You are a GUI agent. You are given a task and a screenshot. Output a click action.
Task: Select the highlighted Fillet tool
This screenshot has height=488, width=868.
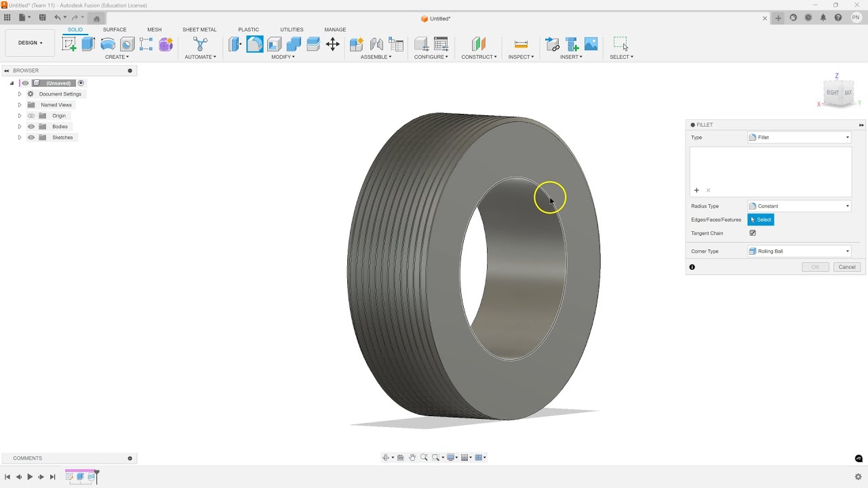click(x=255, y=44)
